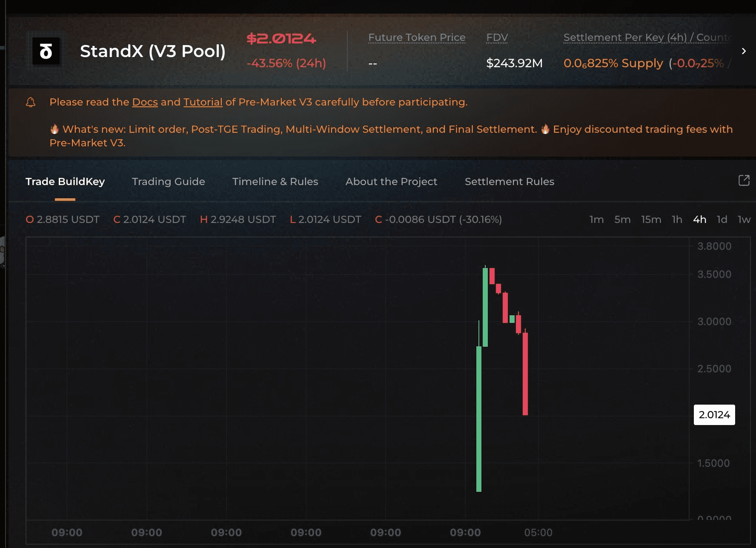Click the FDV label
This screenshot has width=756, height=548.
coord(497,37)
